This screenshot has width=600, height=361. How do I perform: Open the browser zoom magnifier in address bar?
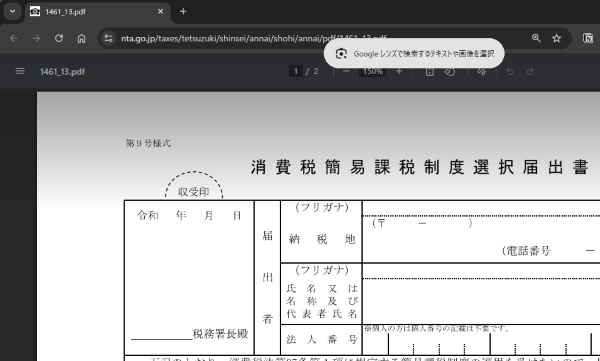(x=536, y=38)
